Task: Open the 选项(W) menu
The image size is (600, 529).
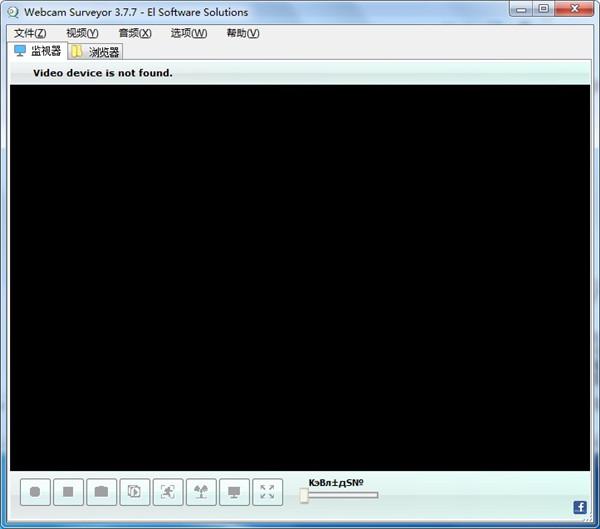Action: pyautogui.click(x=189, y=33)
